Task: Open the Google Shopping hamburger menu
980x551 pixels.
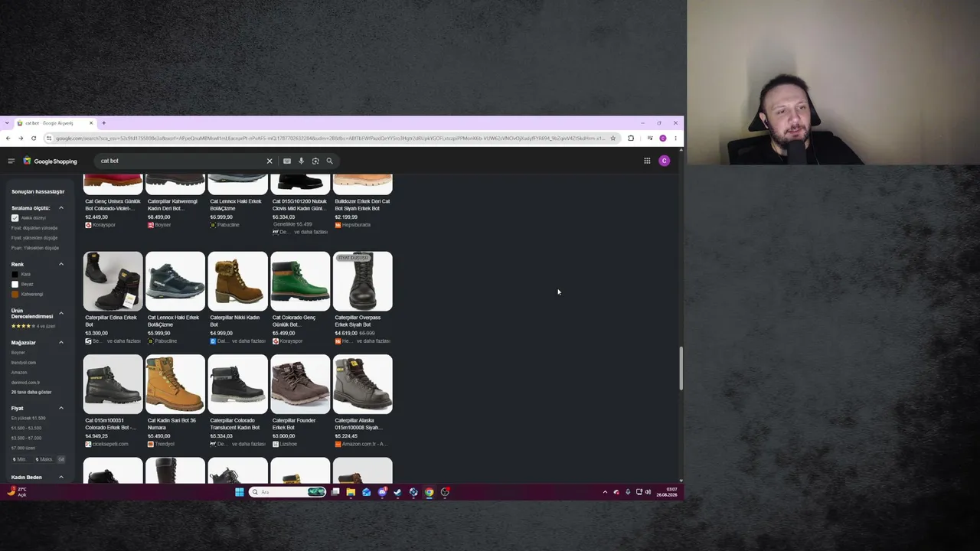Action: (x=11, y=161)
